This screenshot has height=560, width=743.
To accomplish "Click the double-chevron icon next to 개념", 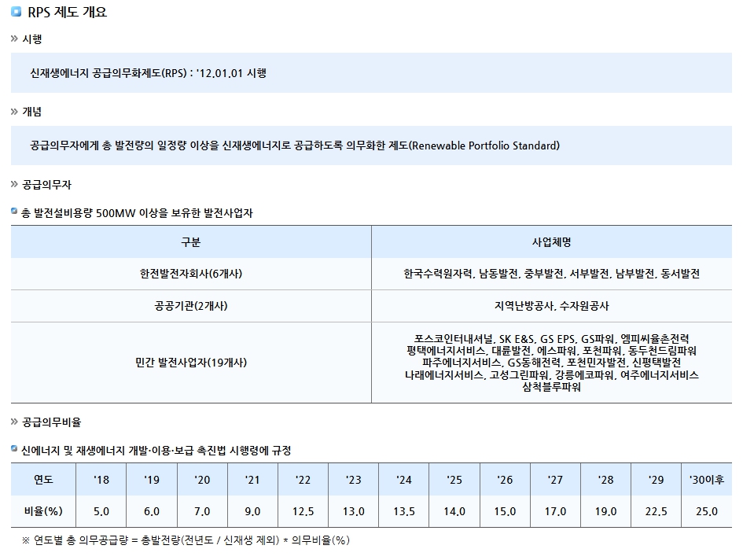I will pos(14,112).
